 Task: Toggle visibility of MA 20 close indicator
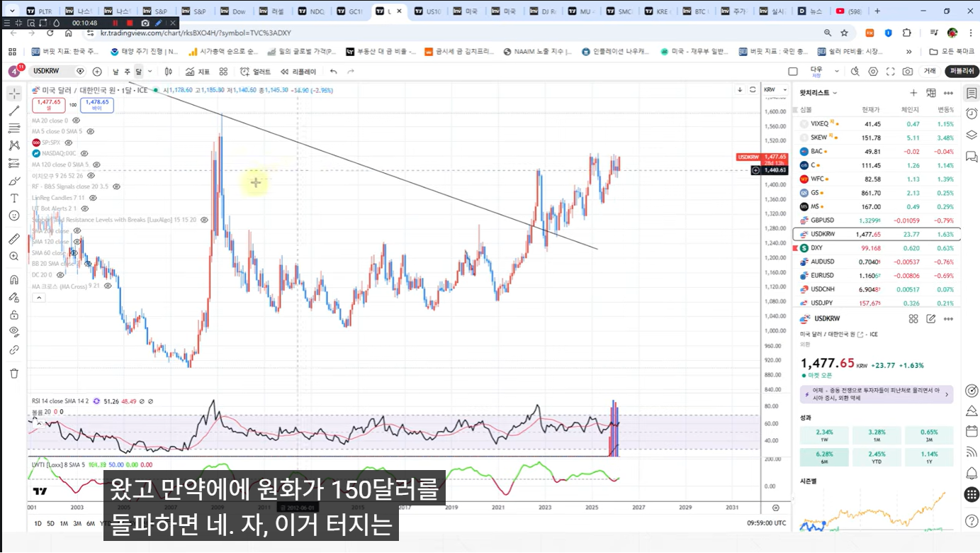[76, 121]
